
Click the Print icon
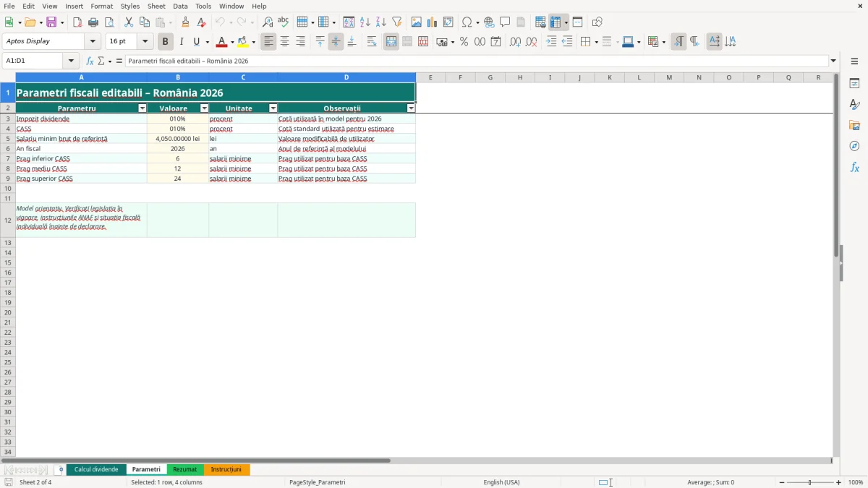coord(93,22)
